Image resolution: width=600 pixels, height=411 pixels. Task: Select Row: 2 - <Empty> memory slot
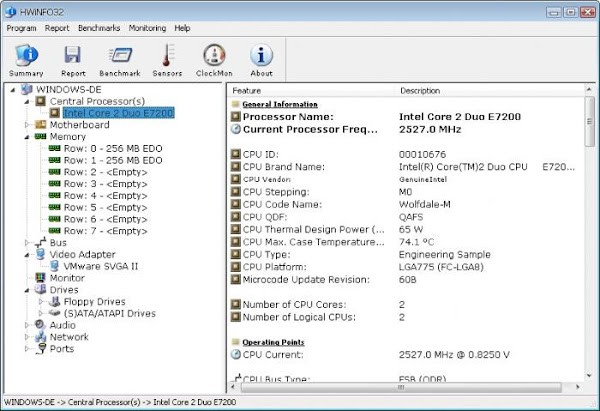pos(105,172)
